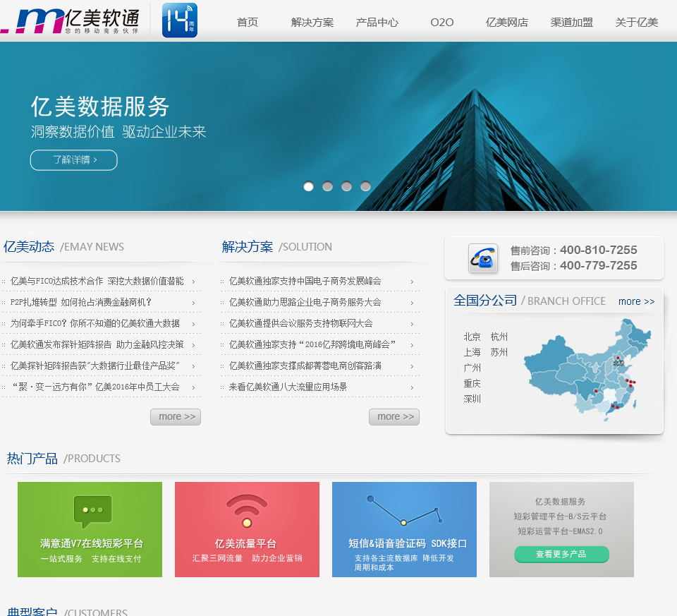Open 亿美软通独家支持中国电子商务发展峰会
Image resolution: width=677 pixels, height=616 pixels.
click(x=305, y=282)
